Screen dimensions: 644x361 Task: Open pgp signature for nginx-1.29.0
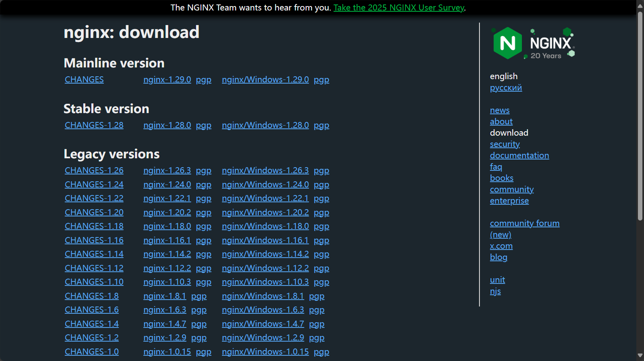[204, 80]
